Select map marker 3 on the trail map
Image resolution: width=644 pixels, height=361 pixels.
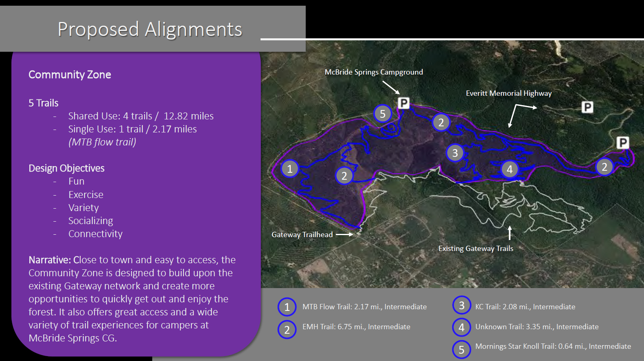455,153
